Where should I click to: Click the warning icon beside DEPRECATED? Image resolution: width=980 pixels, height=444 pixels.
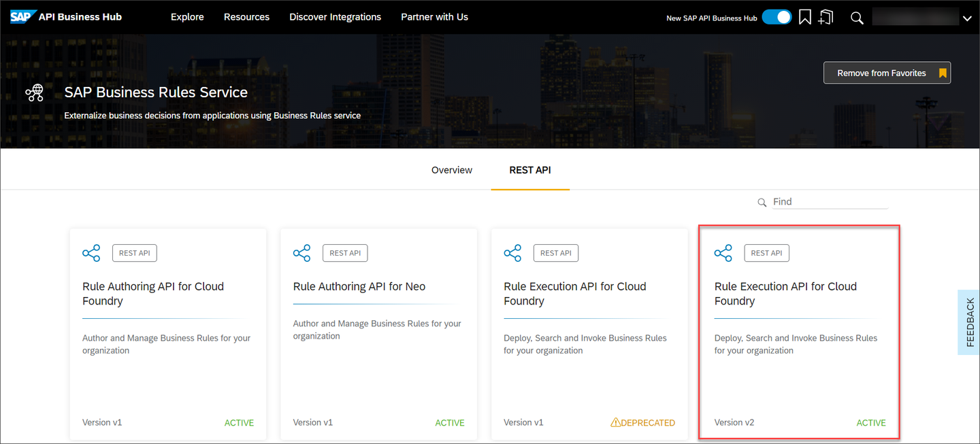[615, 422]
